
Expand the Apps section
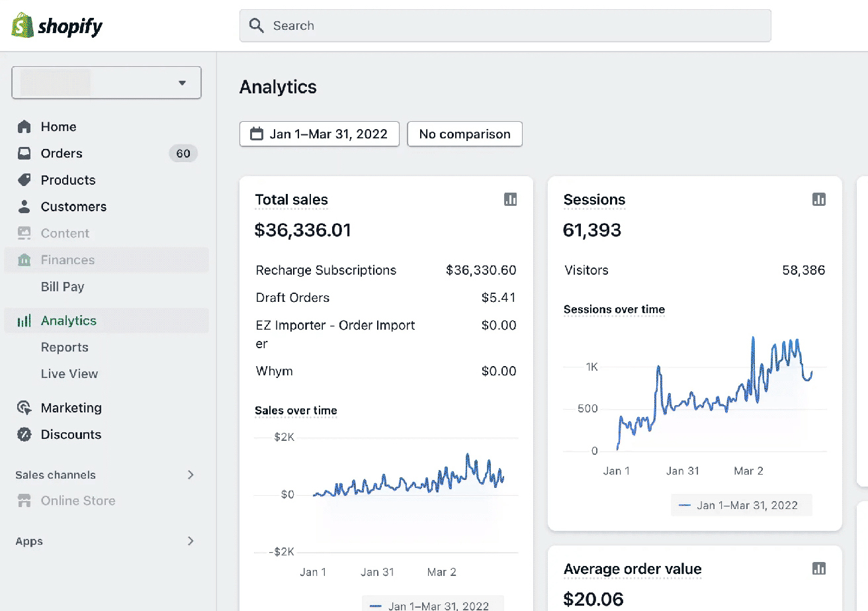point(191,541)
